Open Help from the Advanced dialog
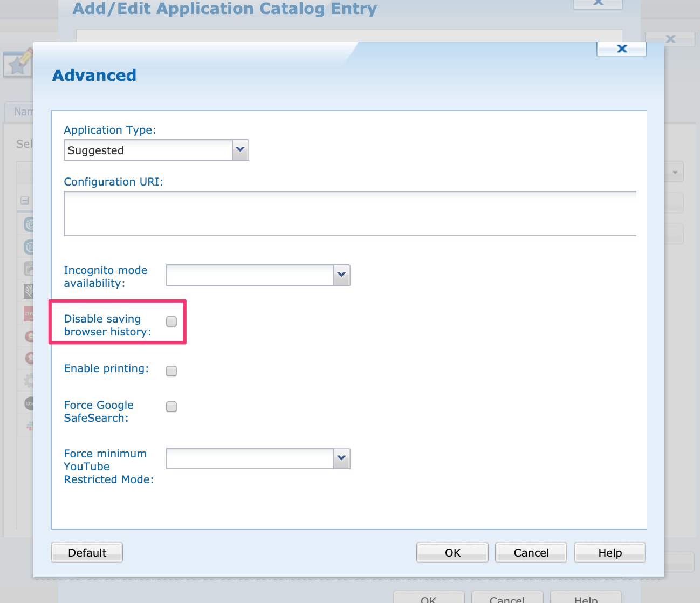Screen dimensions: 700x603 [x=609, y=552]
